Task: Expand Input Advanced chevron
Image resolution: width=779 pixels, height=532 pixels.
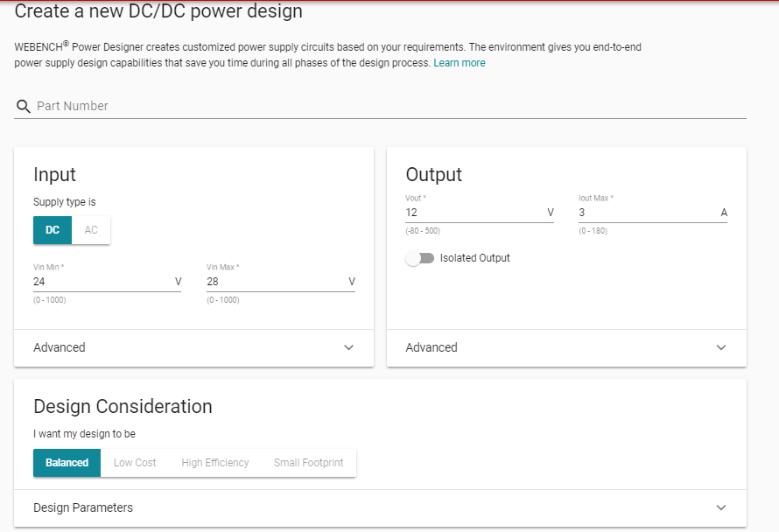Action: (349, 347)
